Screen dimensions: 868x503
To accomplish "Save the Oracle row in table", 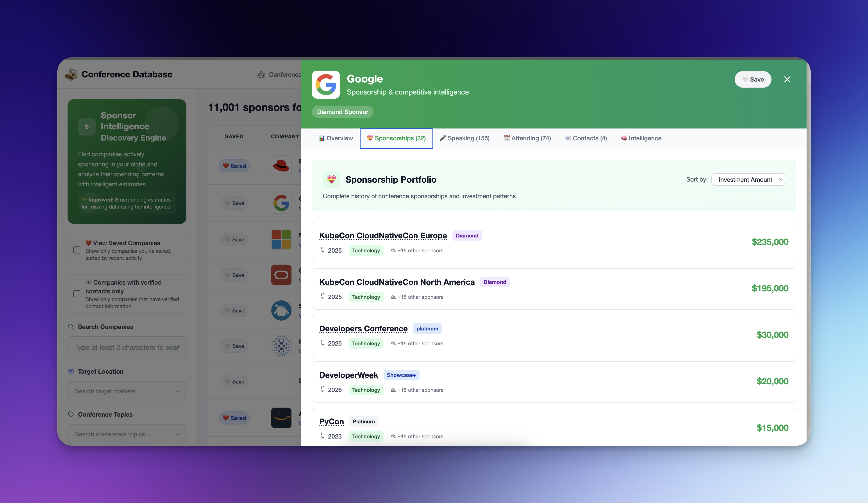I will 234,275.
